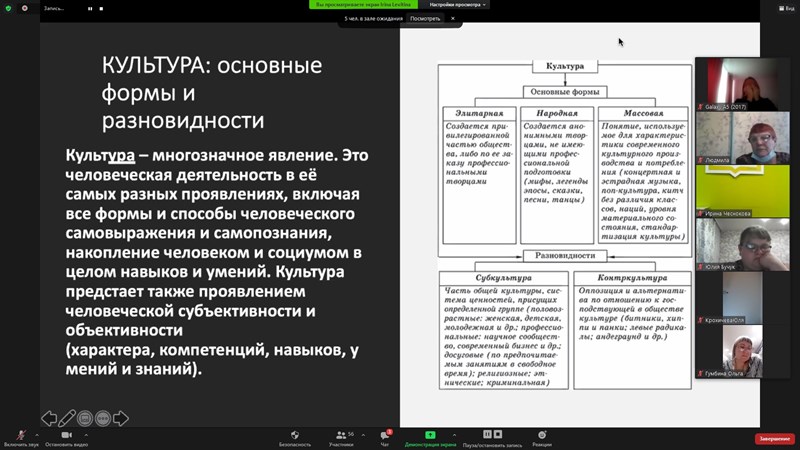Click green banner viewing Irina's screen
Screen dimensions: 800x450
click(363, 5)
